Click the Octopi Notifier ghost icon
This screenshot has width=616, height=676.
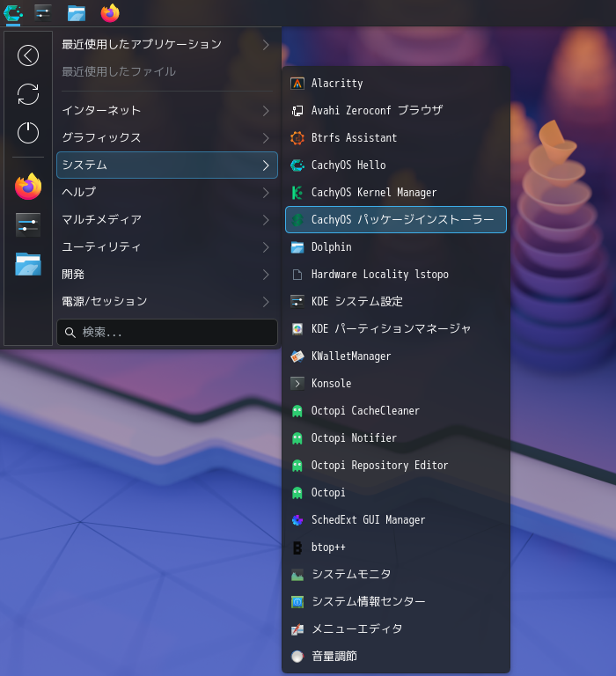click(297, 438)
